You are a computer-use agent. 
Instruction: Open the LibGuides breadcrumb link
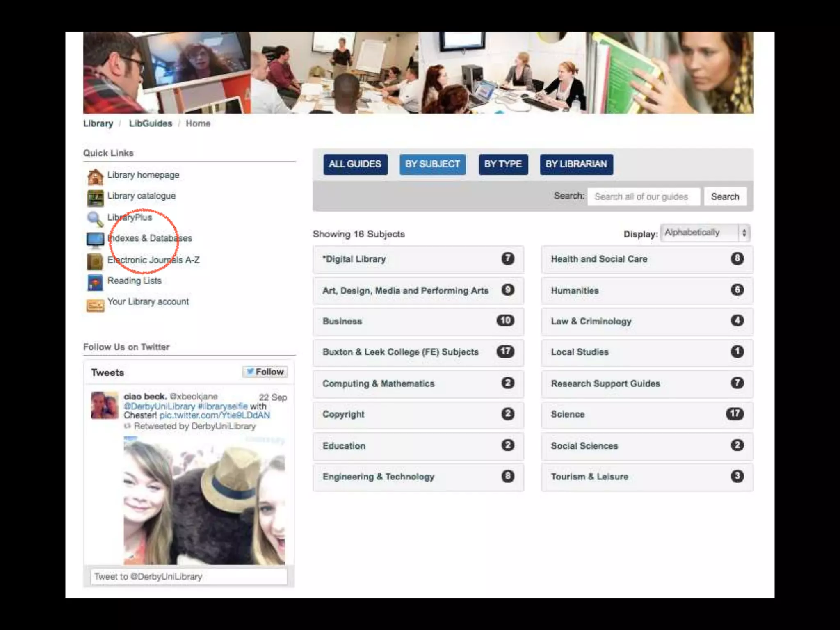click(x=150, y=123)
